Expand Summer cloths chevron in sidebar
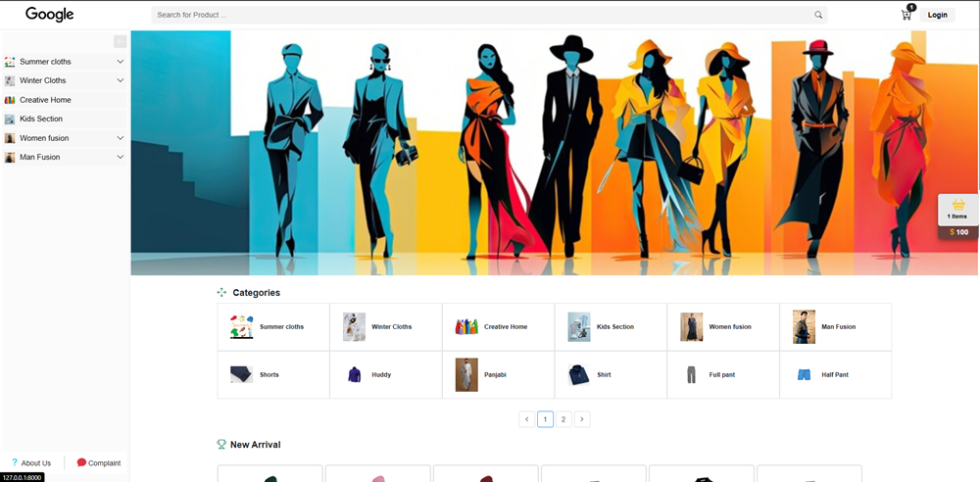This screenshot has height=482, width=980. click(121, 62)
